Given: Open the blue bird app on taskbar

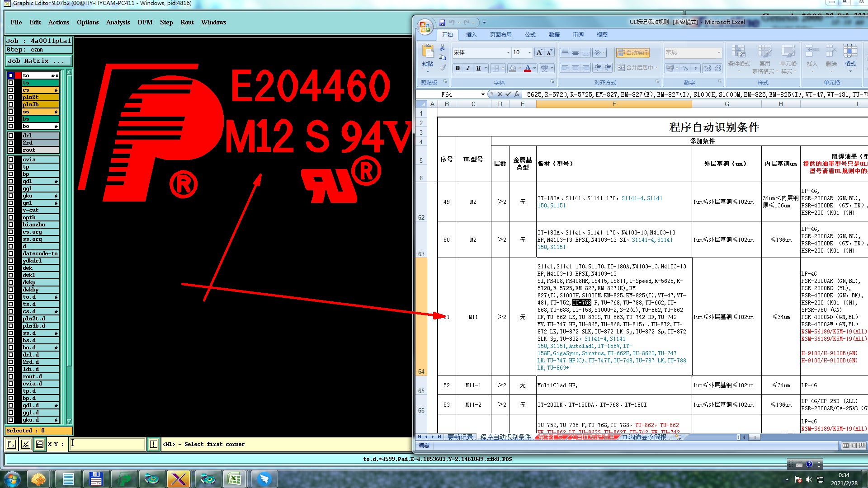Looking at the screenshot, I should click(x=264, y=479).
